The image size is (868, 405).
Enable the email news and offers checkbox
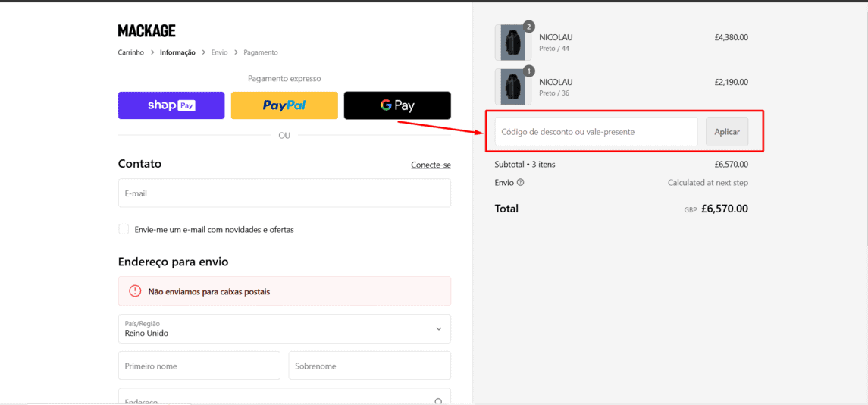click(124, 229)
